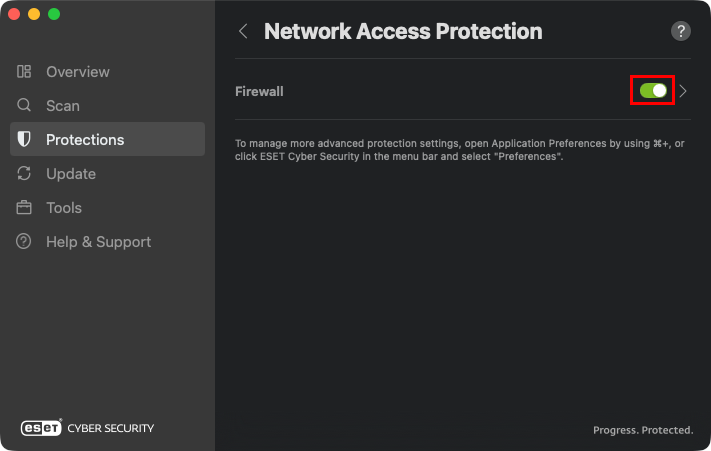Select the Firewall row label
Image resolution: width=711 pixels, height=451 pixels.
click(x=259, y=91)
